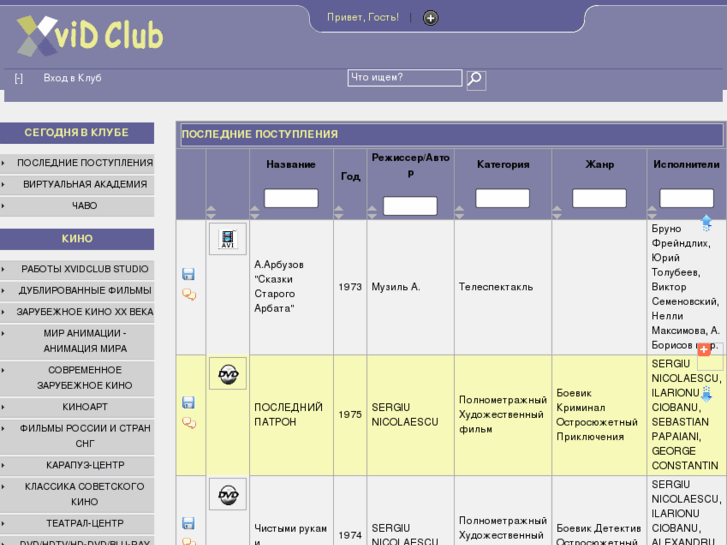
Task: Click save disk icon in Чистыми руками row
Action: (188, 523)
